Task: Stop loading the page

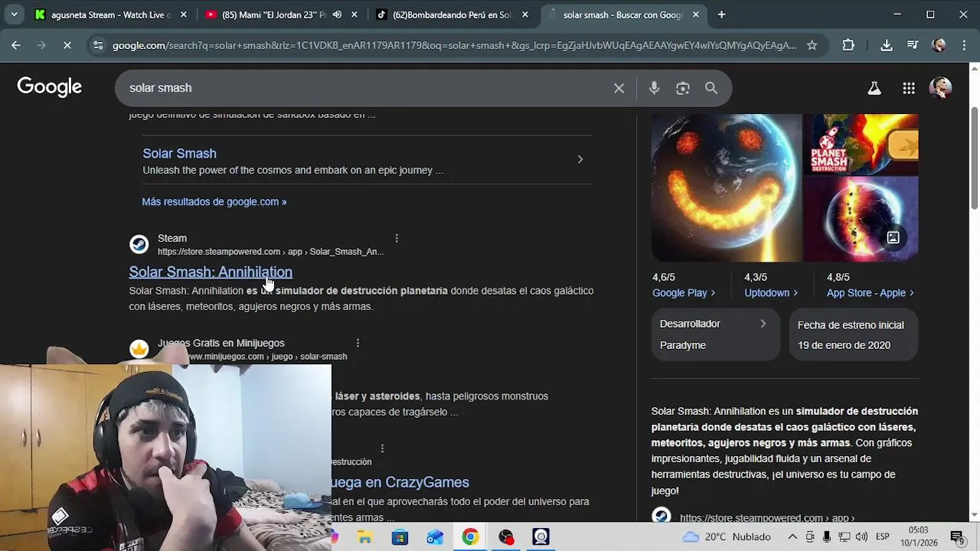Action: point(67,45)
